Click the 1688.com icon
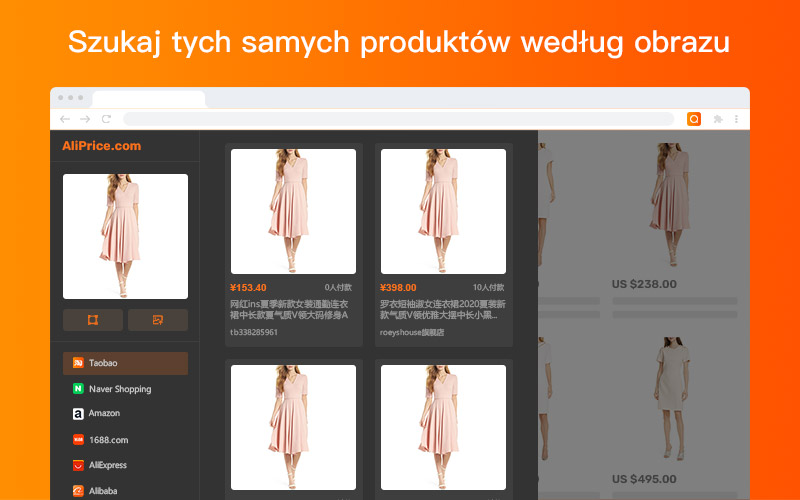The image size is (800, 500). 78,439
